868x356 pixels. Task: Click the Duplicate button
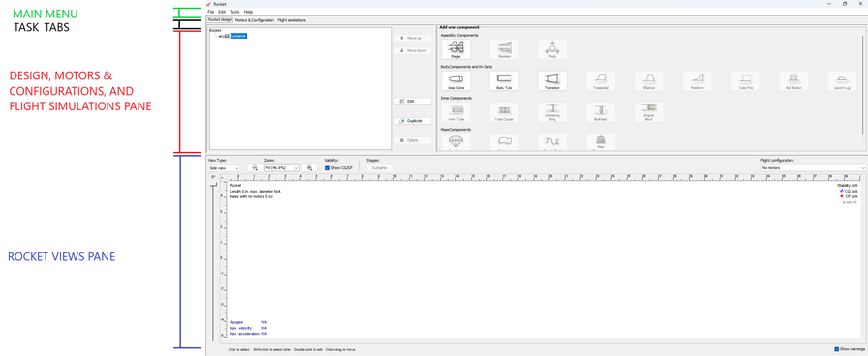click(413, 121)
